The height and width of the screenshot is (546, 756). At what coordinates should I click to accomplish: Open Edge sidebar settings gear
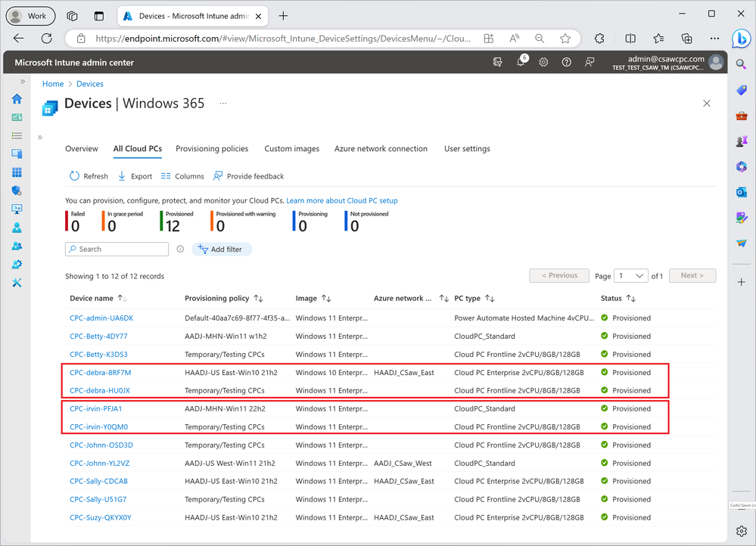click(x=741, y=531)
